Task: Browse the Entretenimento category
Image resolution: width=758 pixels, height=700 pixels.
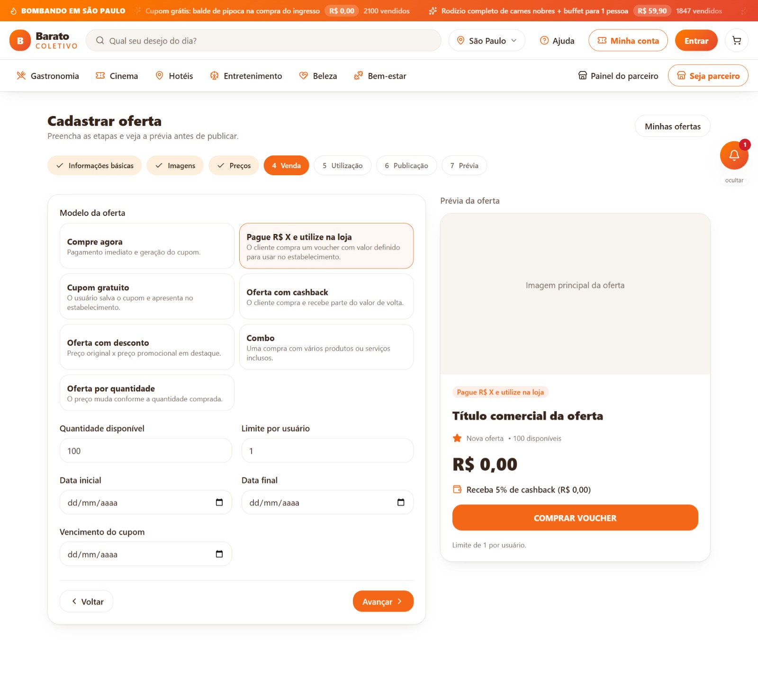Action: pyautogui.click(x=246, y=76)
